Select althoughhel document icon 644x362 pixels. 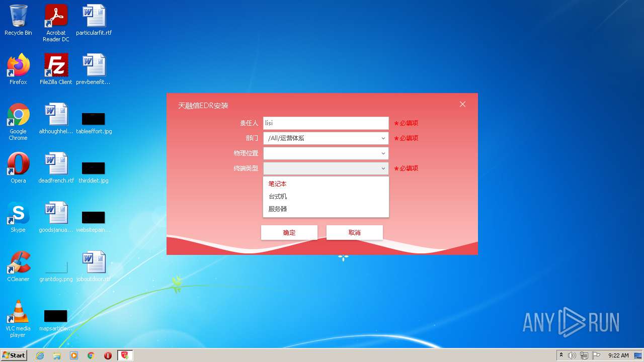[56, 119]
